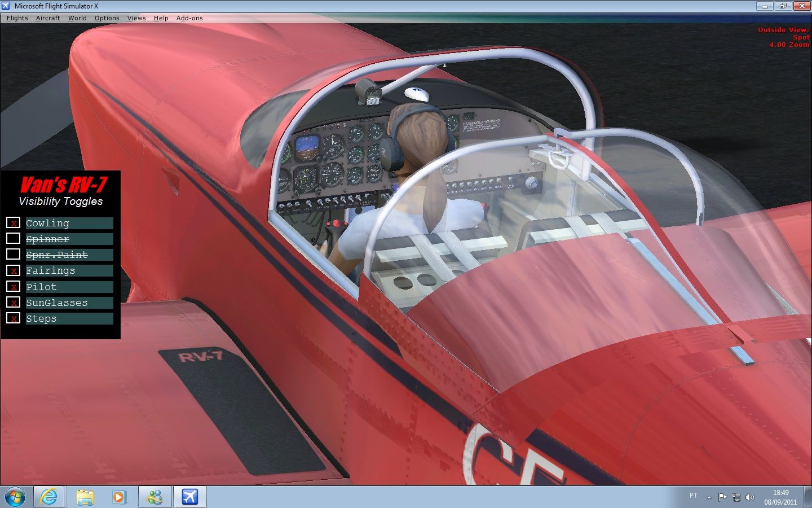
Task: Click the Spinner label bar
Action: 69,239
